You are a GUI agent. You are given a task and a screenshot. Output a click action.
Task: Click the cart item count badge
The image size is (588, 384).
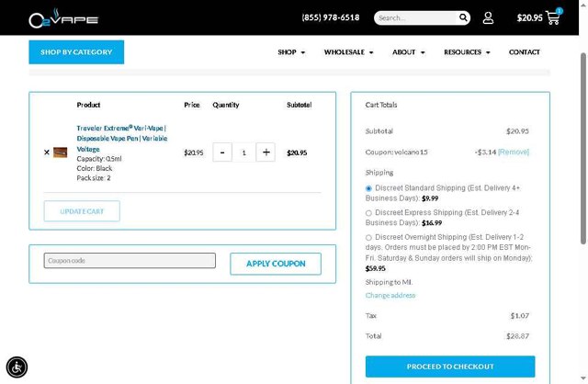(560, 11)
